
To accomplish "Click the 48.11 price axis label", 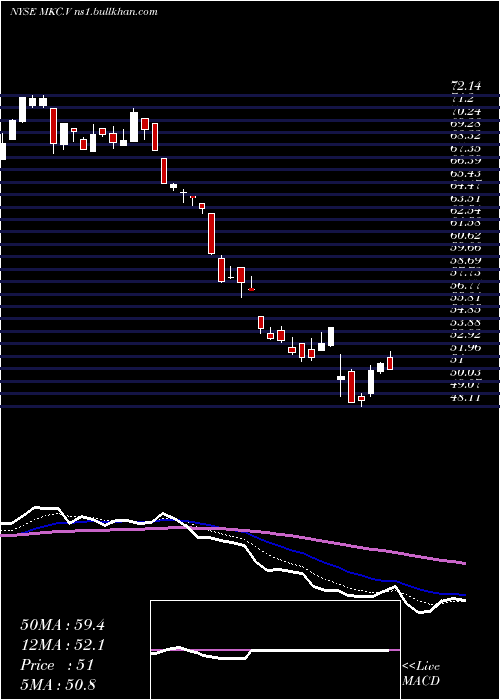I will [x=467, y=397].
